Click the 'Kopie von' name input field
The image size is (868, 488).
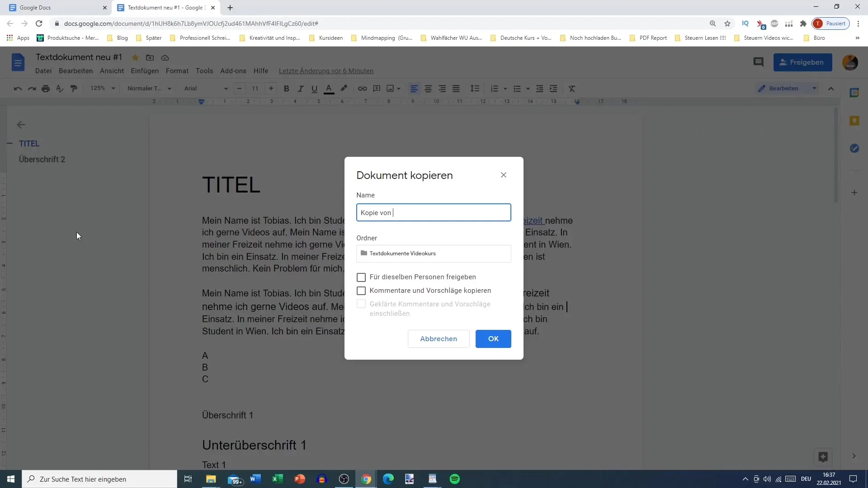[434, 213]
